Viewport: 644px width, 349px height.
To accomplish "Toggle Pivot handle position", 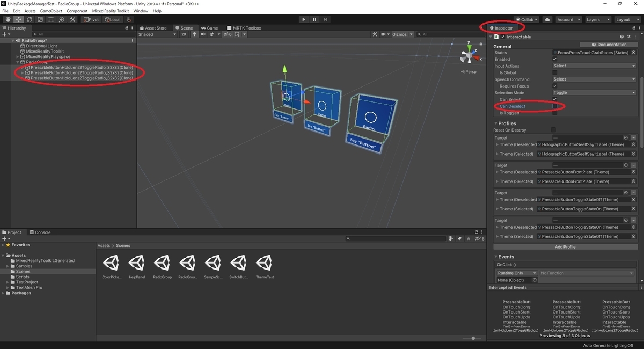I will pyautogui.click(x=91, y=20).
